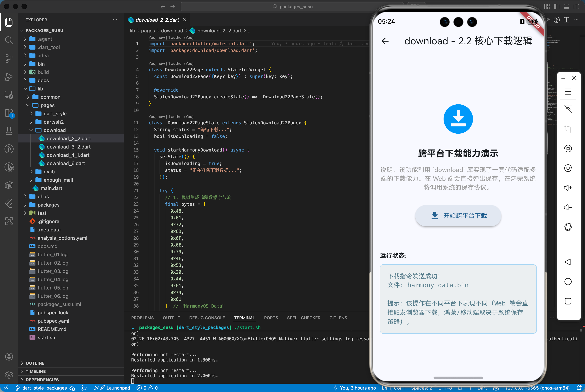This screenshot has height=392, width=585.
Task: Open the Testing flask view
Action: (9, 131)
